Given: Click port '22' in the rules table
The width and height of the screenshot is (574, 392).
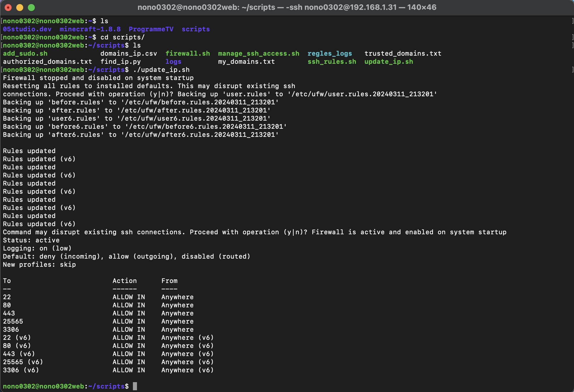Looking at the screenshot, I should 7,297.
